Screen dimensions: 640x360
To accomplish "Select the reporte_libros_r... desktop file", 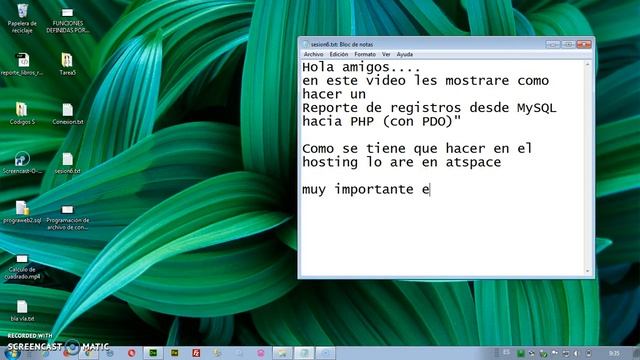I will point(22,64).
